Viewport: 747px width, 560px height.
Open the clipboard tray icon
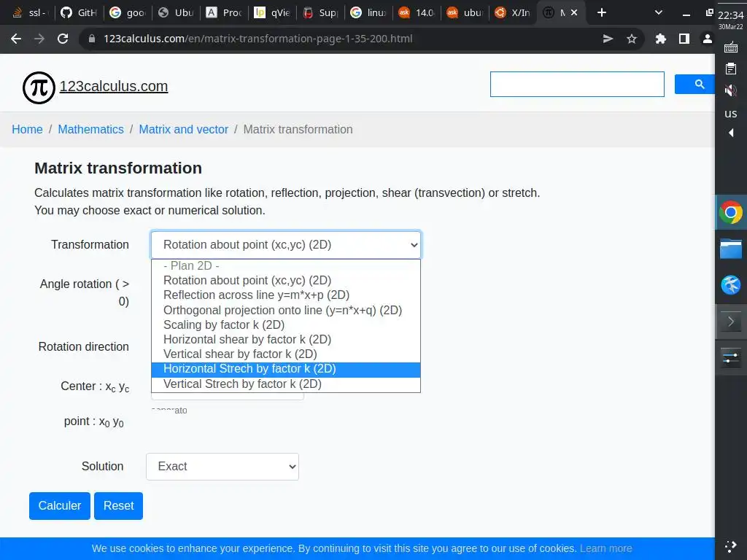coord(731,69)
